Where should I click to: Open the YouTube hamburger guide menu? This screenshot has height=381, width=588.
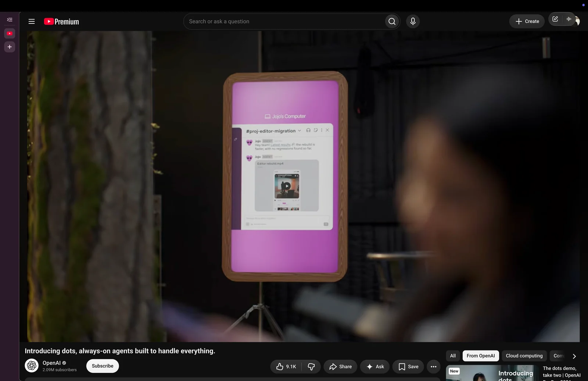click(32, 21)
